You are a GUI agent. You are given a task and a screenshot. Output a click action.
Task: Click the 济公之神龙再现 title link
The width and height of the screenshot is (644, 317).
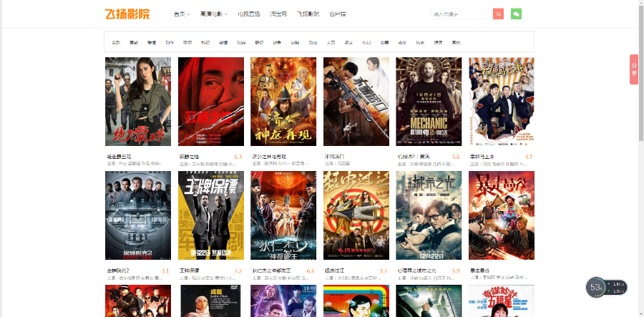click(269, 157)
